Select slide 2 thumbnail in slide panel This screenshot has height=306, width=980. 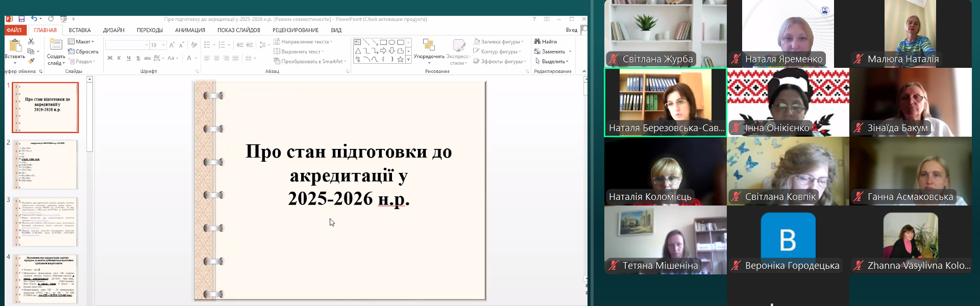tap(45, 165)
